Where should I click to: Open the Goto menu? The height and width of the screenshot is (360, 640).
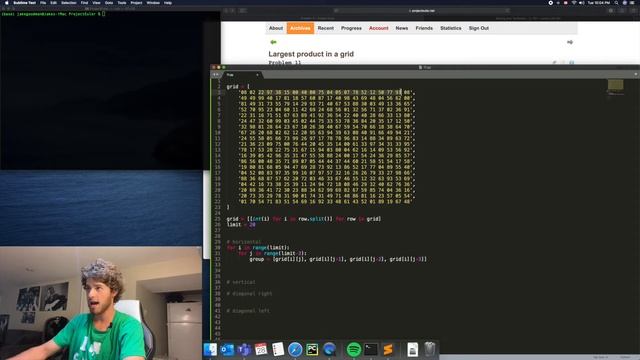coord(109,3)
